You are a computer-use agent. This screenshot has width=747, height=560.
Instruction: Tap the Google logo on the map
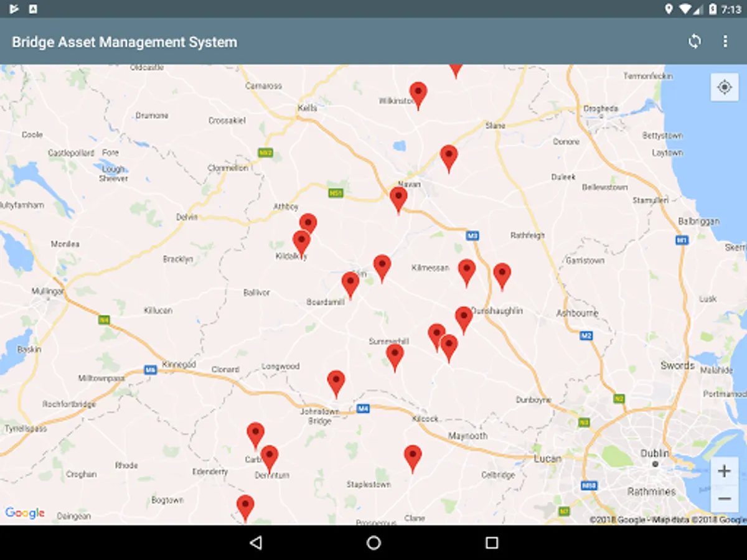[25, 513]
